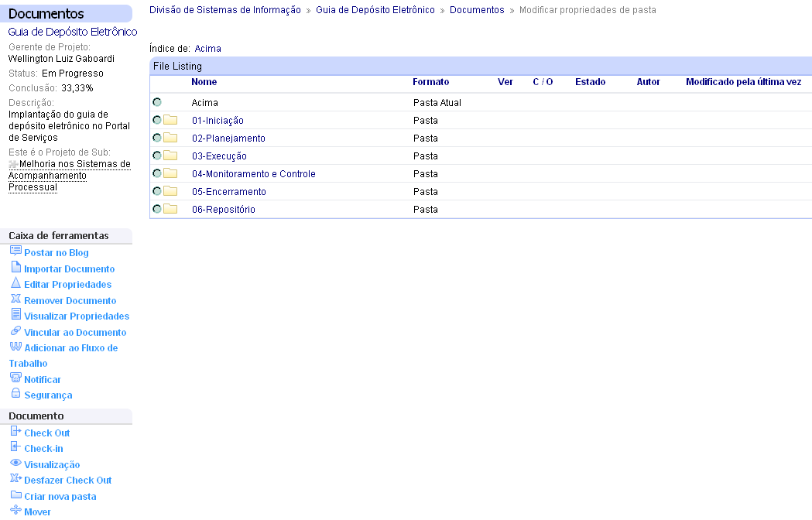
Task: Open the 02-Planejamento folder link
Action: 228,139
